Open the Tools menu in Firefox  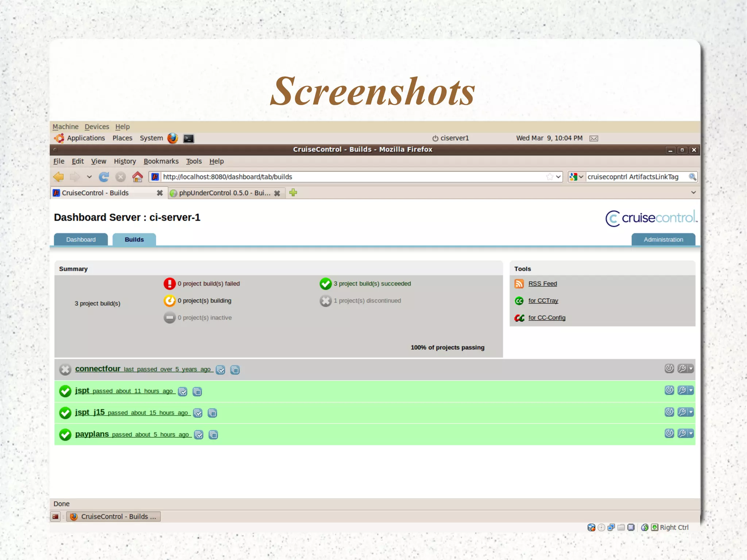(194, 161)
